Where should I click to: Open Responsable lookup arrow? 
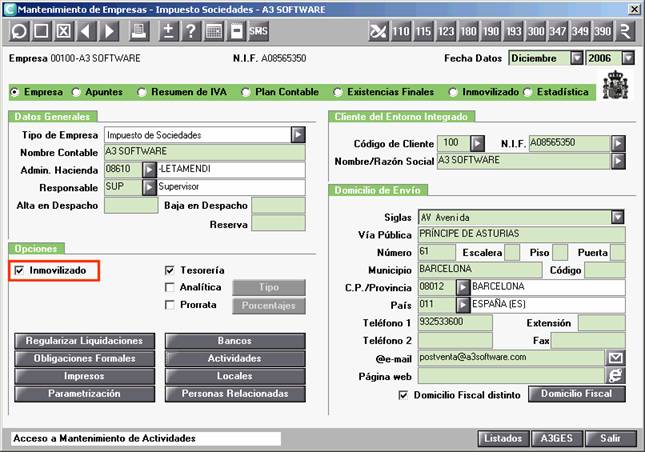coord(149,187)
